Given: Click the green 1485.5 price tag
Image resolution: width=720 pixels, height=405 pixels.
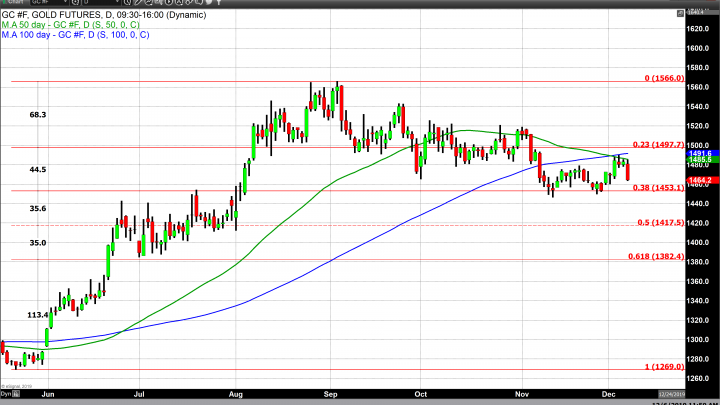Looking at the screenshot, I should point(699,160).
